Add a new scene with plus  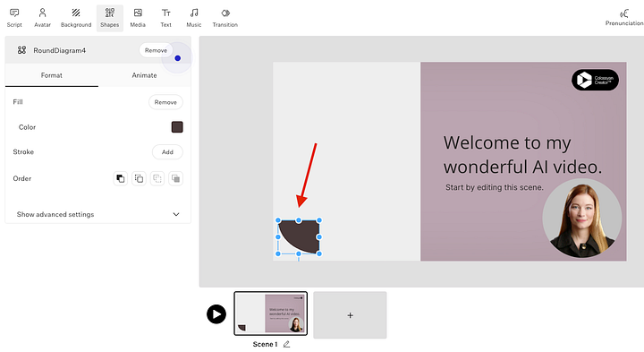(x=350, y=315)
